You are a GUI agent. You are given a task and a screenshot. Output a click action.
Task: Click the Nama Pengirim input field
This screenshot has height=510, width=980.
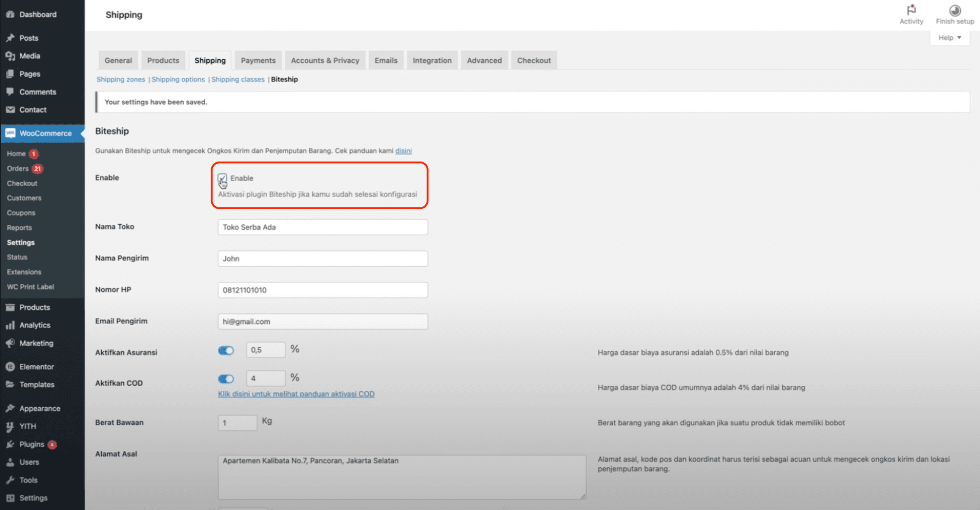coord(323,259)
